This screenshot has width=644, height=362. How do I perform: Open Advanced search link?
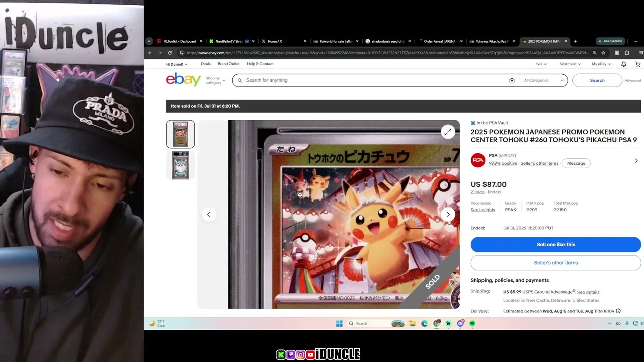tap(633, 80)
